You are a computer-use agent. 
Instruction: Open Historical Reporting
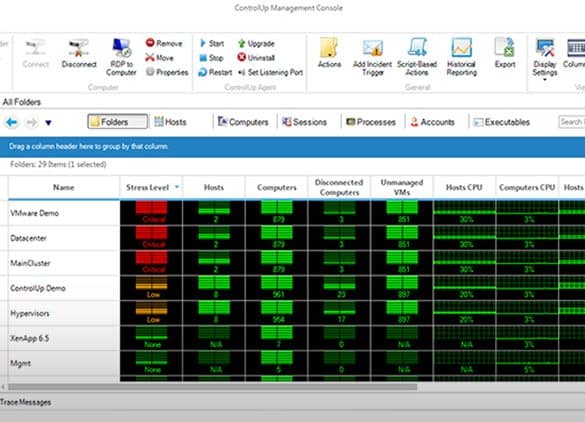462,57
